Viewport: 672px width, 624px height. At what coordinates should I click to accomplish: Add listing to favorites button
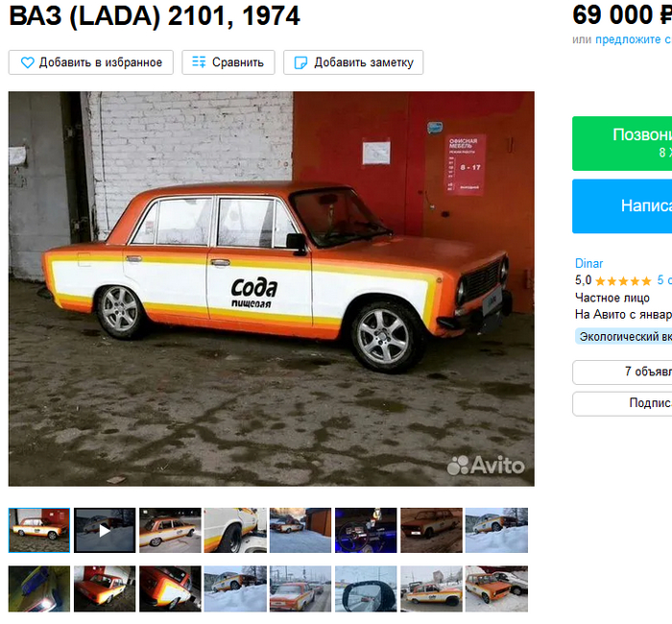click(91, 62)
